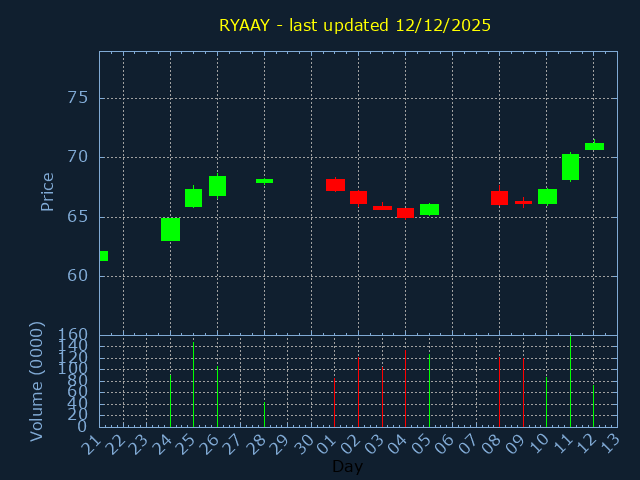640x480 pixels.
Task: Click the RYAAY chart title text
Action: click(x=355, y=25)
